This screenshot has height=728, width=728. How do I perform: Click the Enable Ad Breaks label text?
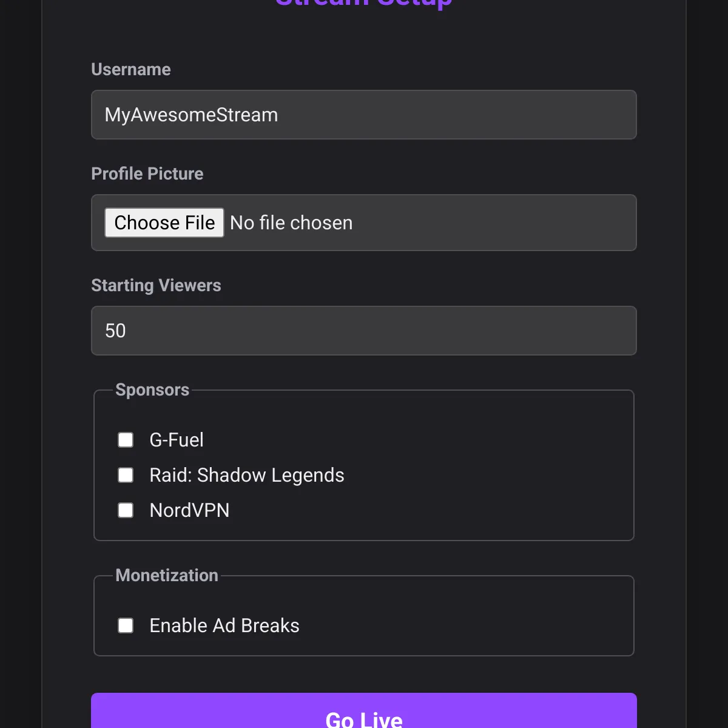coord(224,625)
